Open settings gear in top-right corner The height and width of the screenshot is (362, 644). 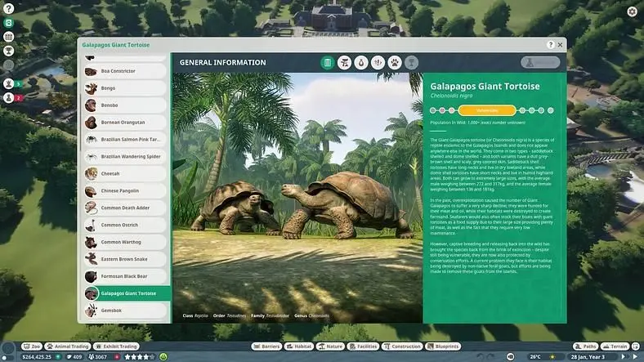(x=632, y=11)
